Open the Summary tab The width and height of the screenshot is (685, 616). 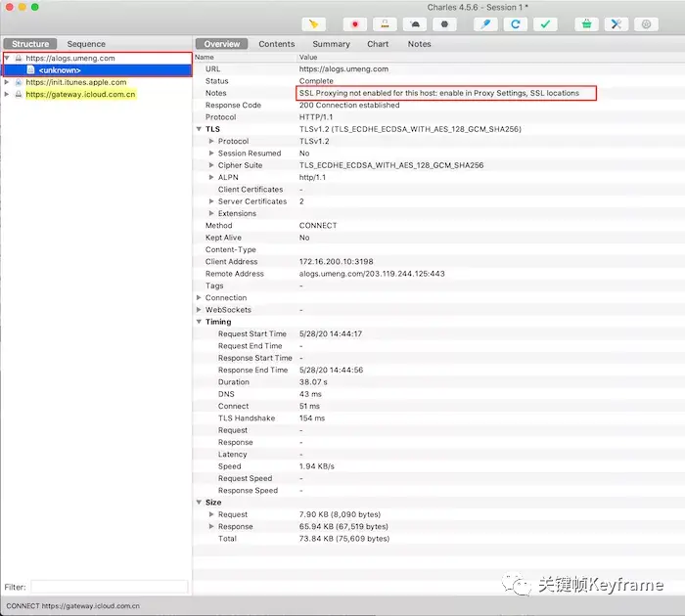point(331,44)
